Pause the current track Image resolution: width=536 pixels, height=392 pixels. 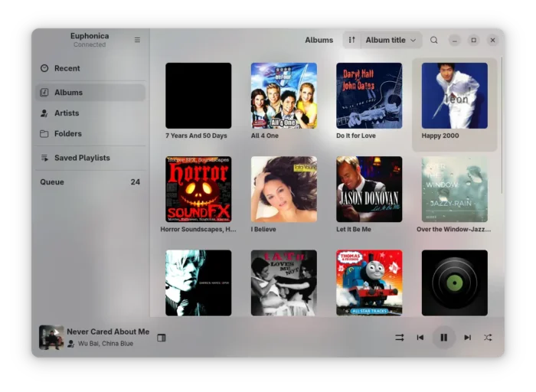coord(443,337)
